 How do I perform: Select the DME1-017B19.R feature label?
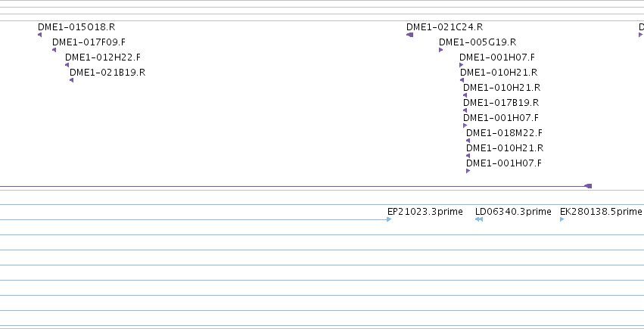point(501,103)
